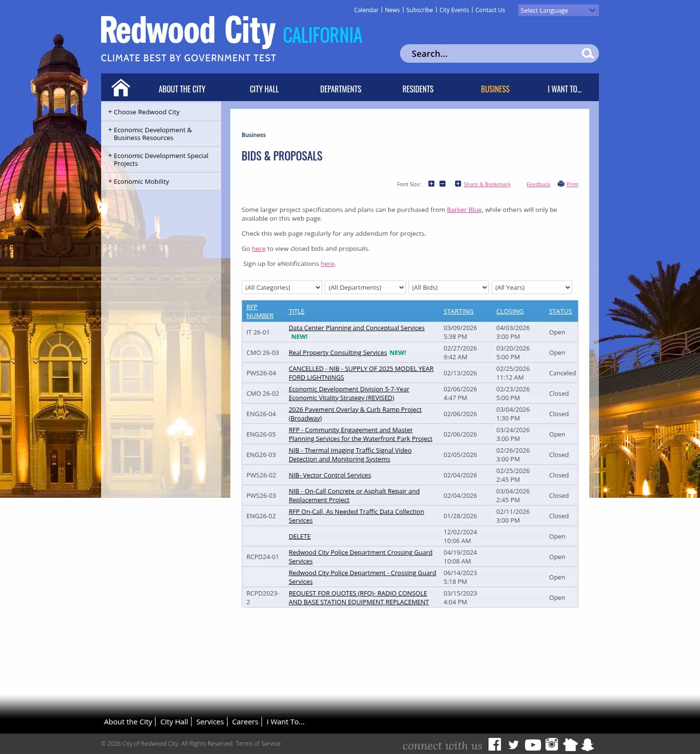Sort the table by CLOSING column
The width and height of the screenshot is (700, 754).
coord(509,311)
